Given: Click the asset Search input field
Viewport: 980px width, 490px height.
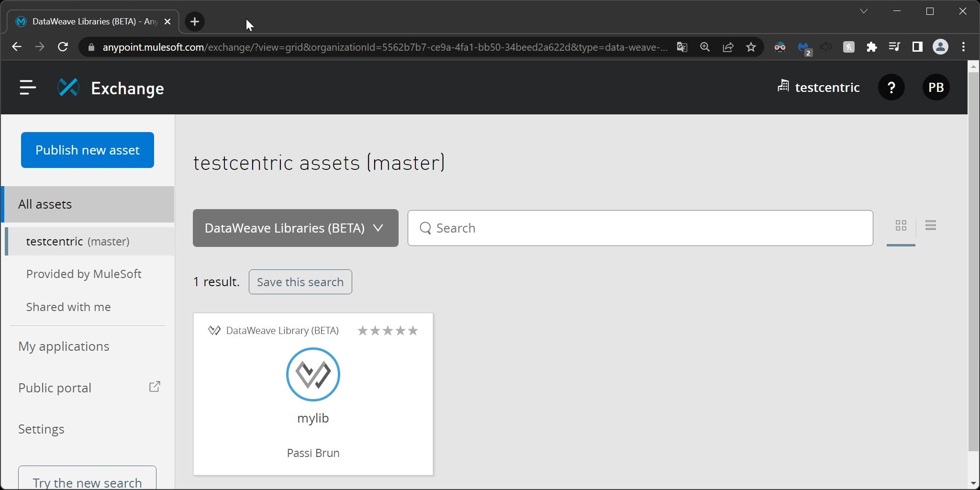Looking at the screenshot, I should coord(640,228).
